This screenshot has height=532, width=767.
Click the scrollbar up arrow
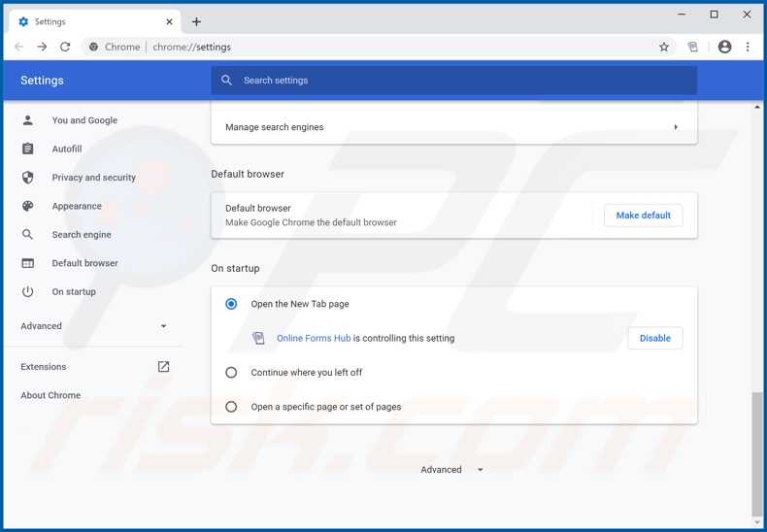(x=756, y=107)
